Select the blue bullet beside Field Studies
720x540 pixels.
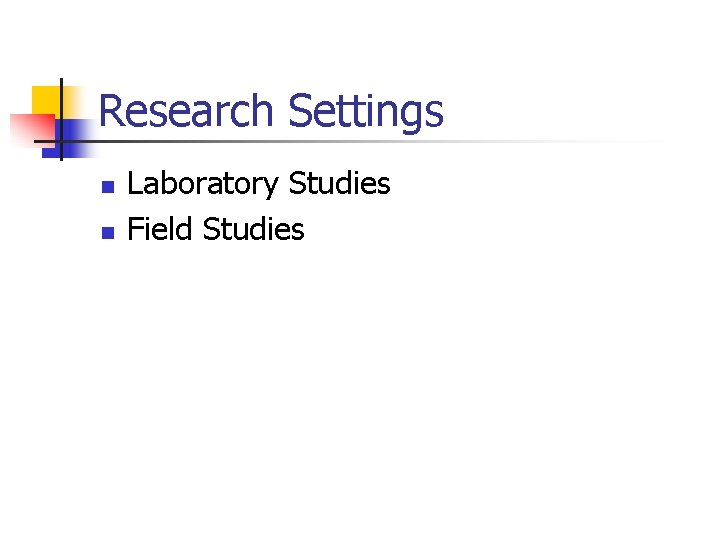click(108, 233)
